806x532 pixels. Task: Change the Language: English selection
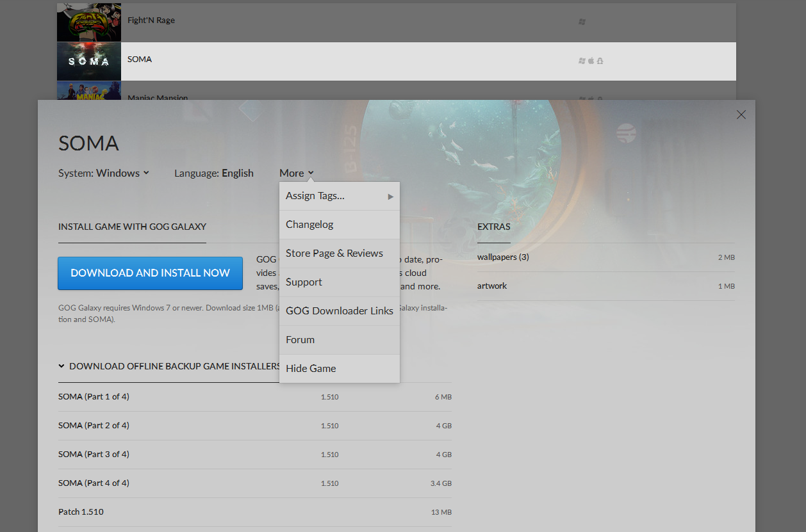tap(214, 173)
